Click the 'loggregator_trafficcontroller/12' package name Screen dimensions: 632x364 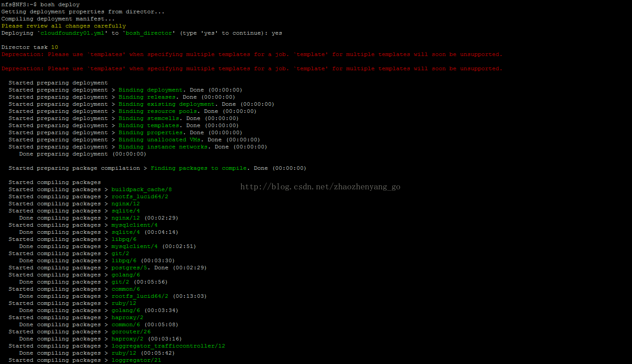[168, 346]
